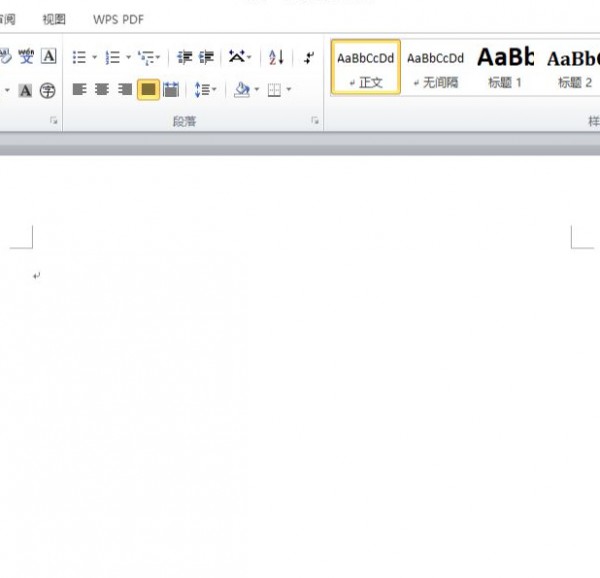This screenshot has height=578, width=600.
Task: Open the 视图 ribbon tab
Action: 54,19
